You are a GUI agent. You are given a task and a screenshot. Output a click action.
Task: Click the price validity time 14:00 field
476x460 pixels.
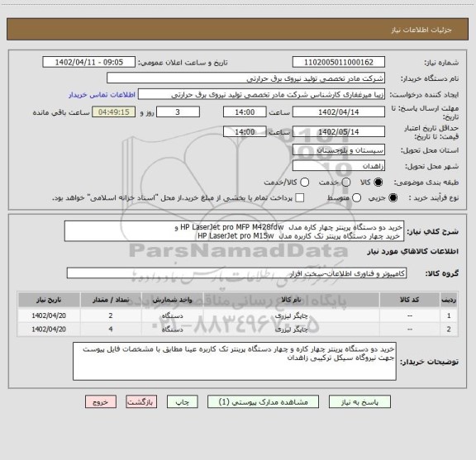pyautogui.click(x=245, y=131)
